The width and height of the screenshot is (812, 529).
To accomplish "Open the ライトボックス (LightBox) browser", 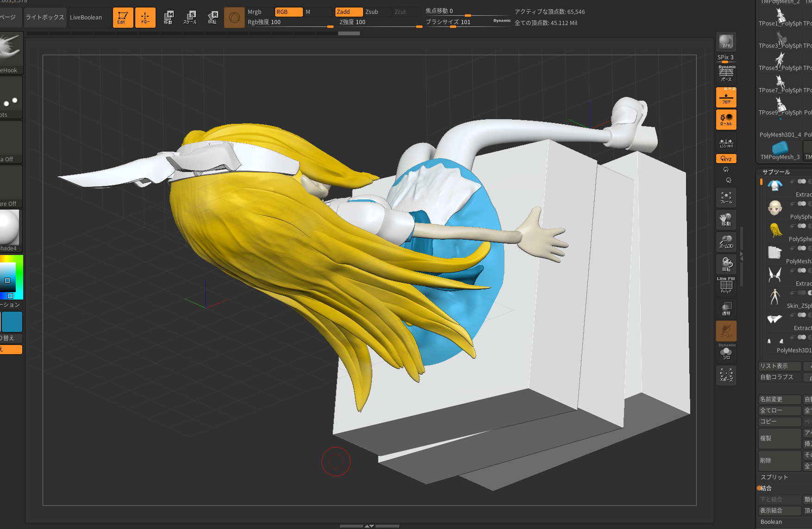I will pyautogui.click(x=45, y=18).
